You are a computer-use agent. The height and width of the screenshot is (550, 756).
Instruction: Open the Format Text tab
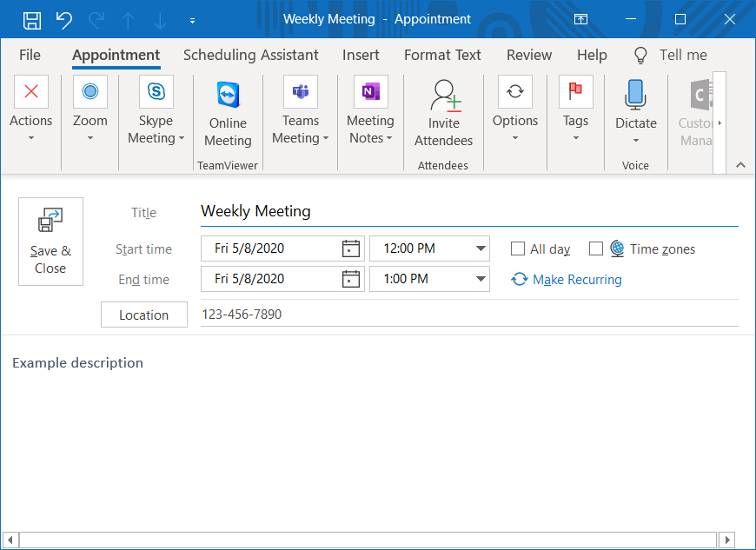click(x=442, y=55)
